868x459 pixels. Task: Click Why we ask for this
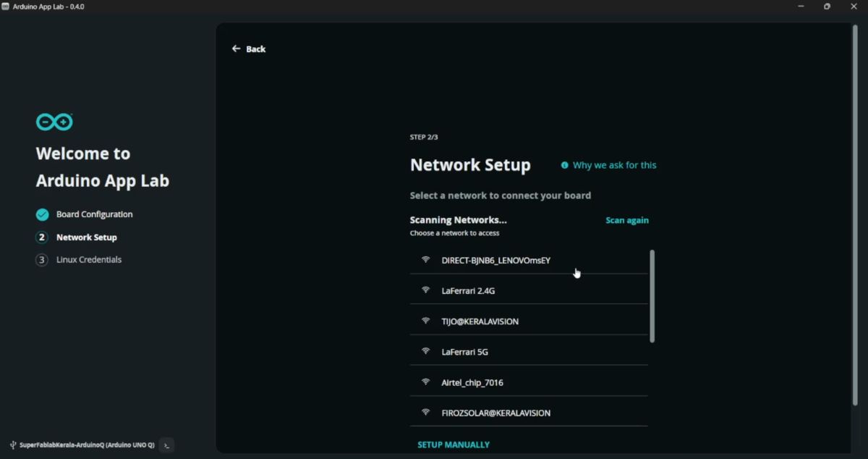click(613, 165)
